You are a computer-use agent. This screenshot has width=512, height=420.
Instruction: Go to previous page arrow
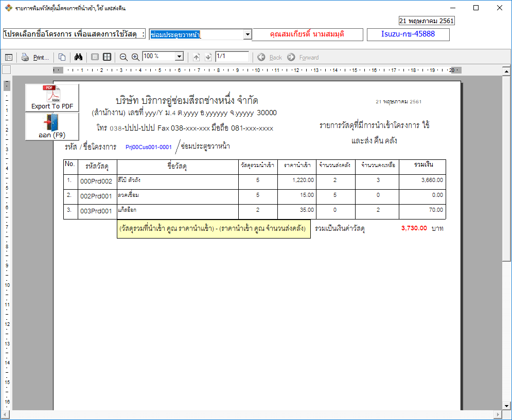coord(196,58)
